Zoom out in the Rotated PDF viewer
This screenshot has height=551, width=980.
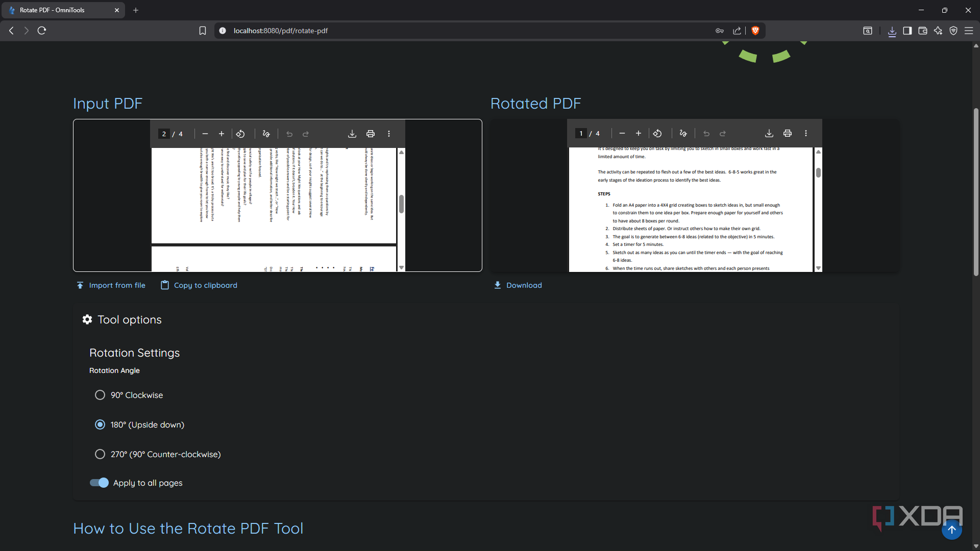622,134
